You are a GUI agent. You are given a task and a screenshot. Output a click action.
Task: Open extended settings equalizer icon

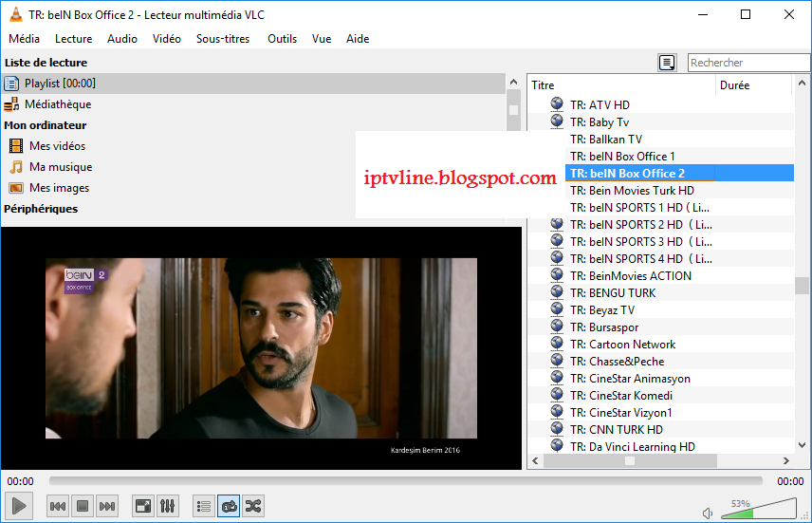click(x=167, y=506)
